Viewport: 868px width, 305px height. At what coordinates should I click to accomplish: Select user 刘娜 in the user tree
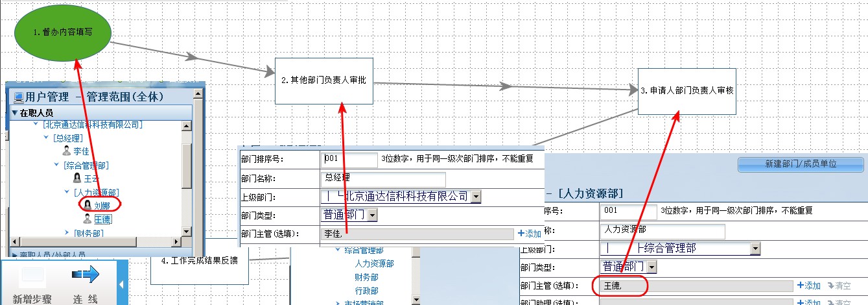(102, 206)
